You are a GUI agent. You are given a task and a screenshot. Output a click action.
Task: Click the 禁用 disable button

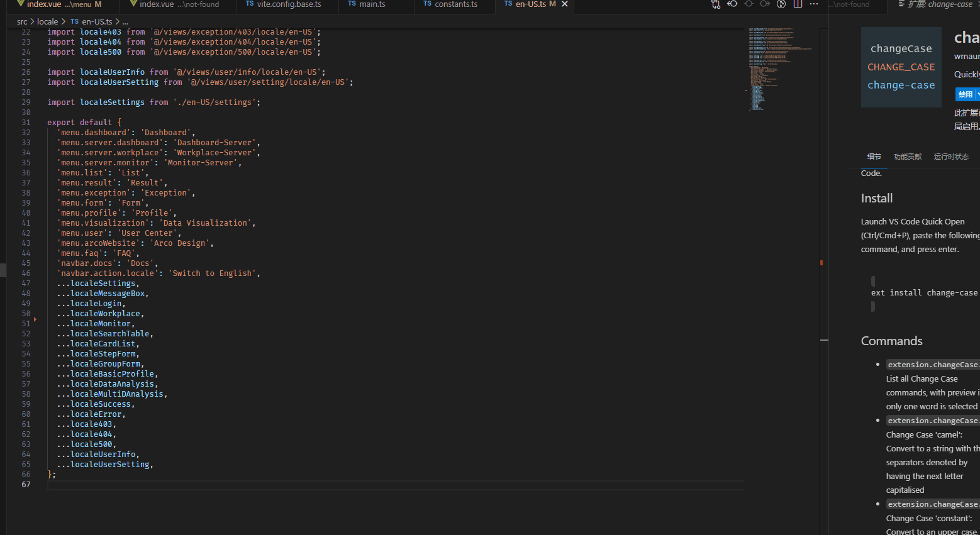[965, 94]
